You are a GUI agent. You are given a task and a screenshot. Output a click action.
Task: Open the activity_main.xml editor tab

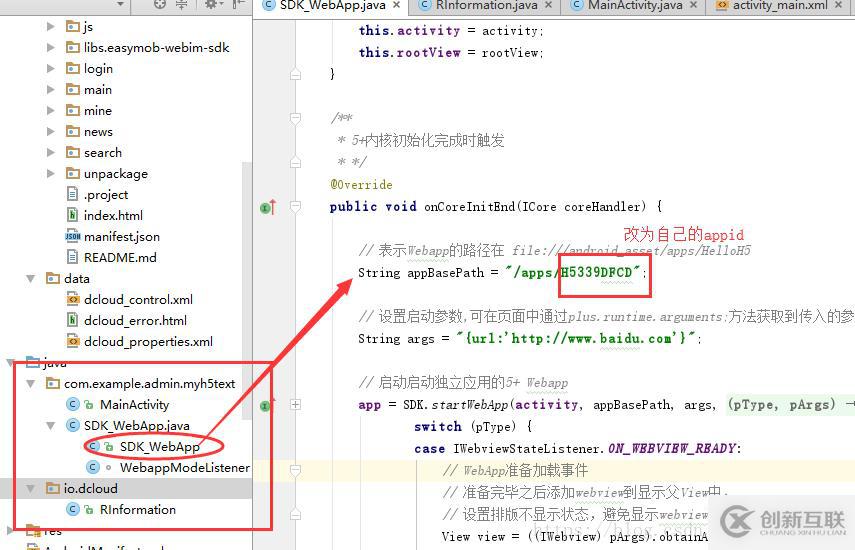(779, 5)
